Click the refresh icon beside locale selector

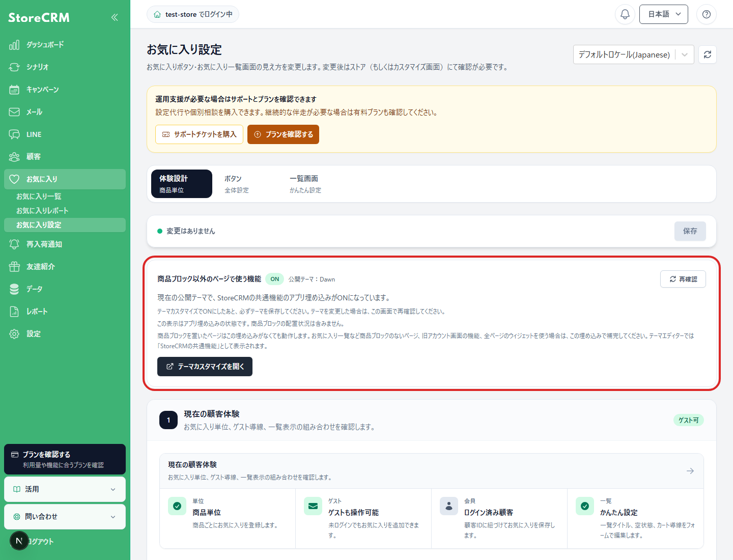tap(708, 54)
